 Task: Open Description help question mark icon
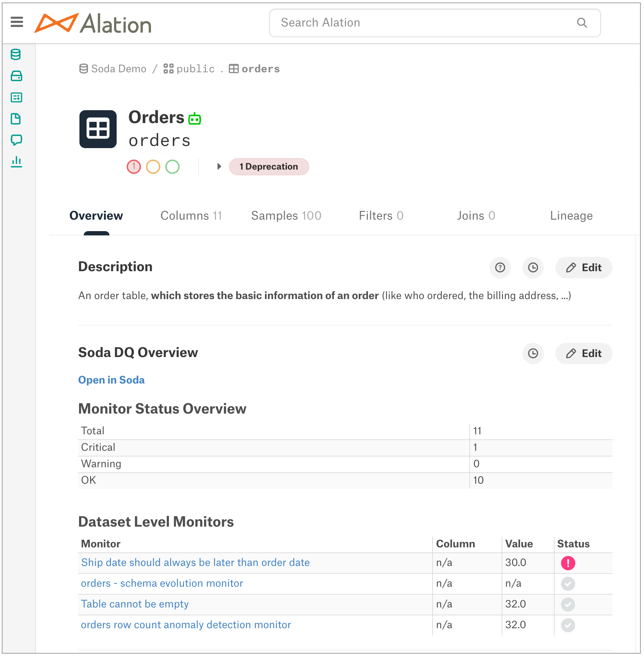coord(500,268)
